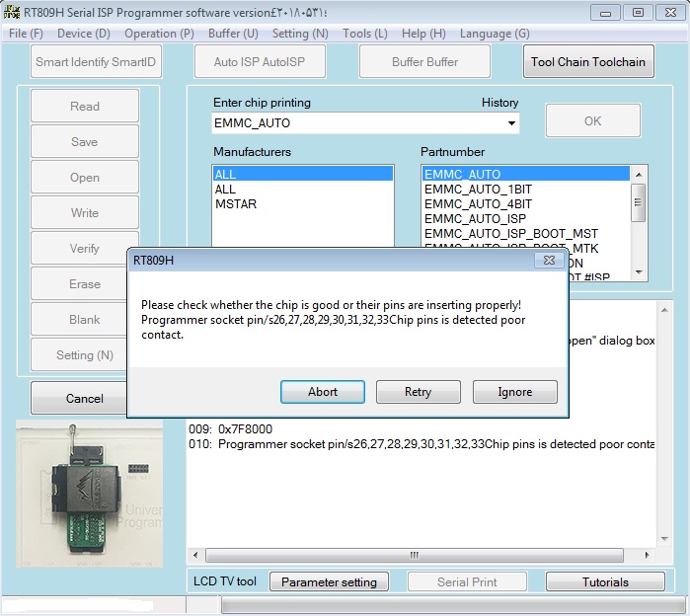Maximize the RT809H programmer window

pos(638,13)
